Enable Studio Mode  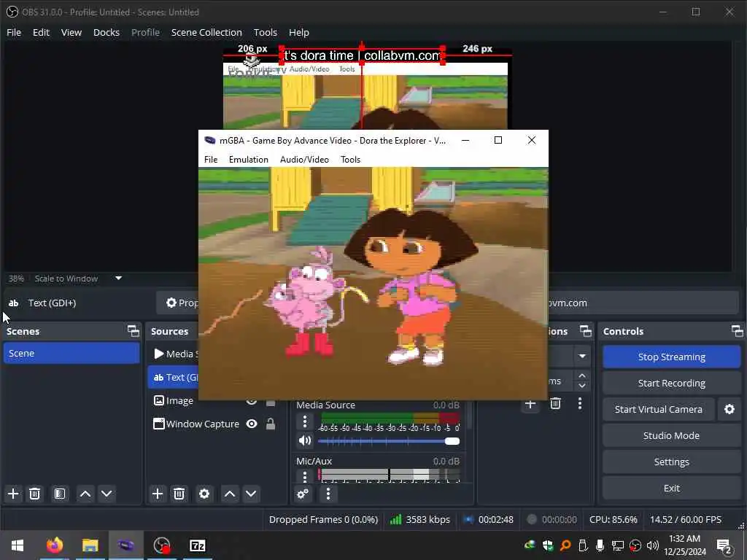click(671, 435)
